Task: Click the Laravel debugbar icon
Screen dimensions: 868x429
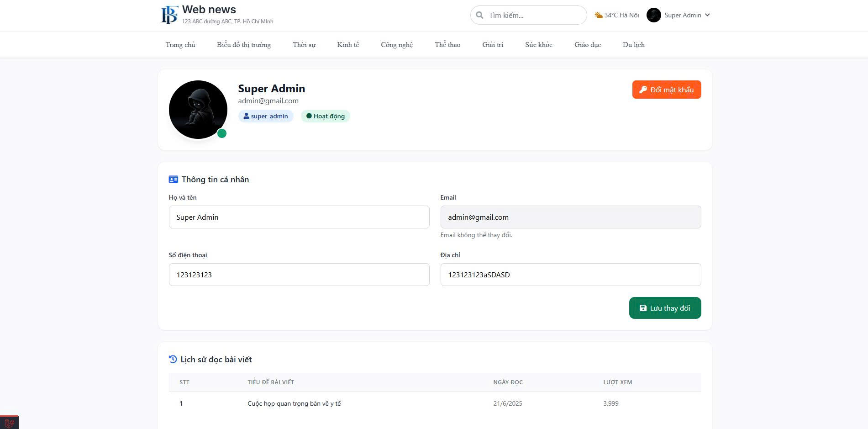Action: [9, 423]
